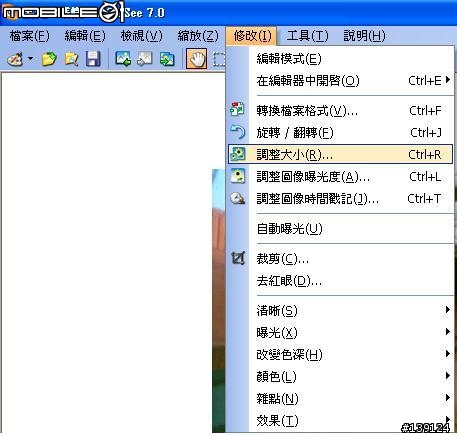Image resolution: width=457 pixels, height=436 pixels.
Task: Click the resize image icon
Action: 238,154
